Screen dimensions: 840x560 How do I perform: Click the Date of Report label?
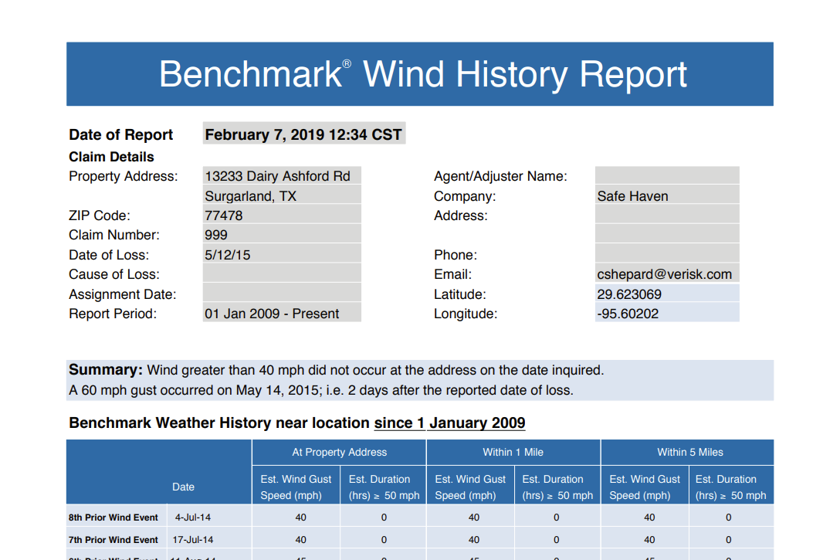121,135
